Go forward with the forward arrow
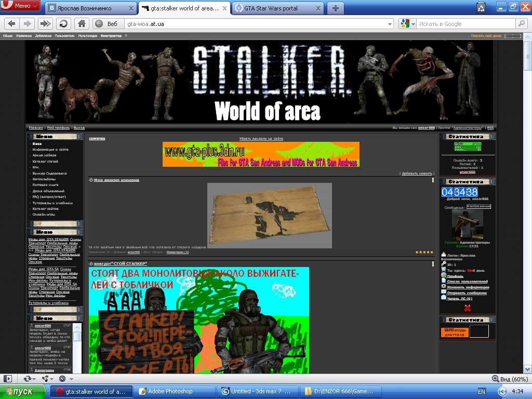 click(x=27, y=24)
